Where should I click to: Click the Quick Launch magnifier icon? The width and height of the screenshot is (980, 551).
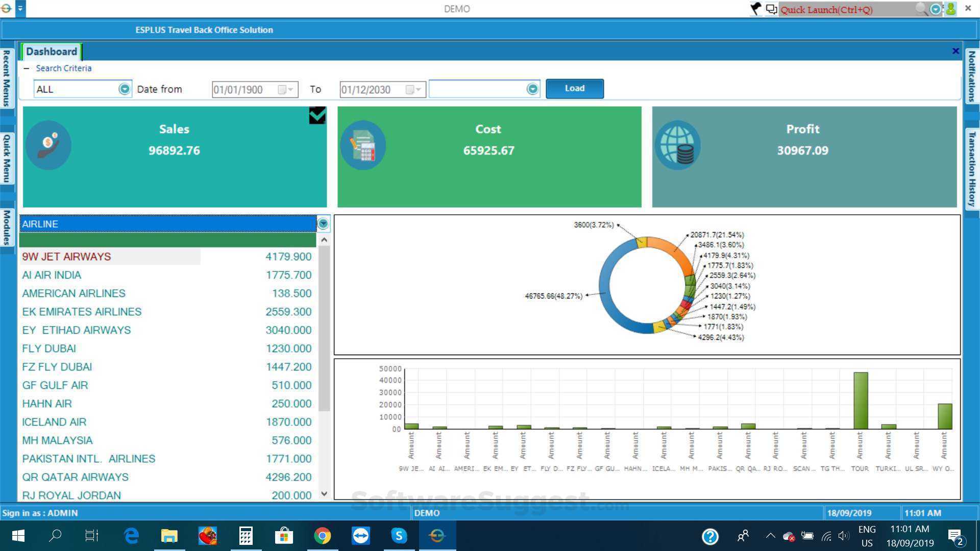(x=920, y=9)
